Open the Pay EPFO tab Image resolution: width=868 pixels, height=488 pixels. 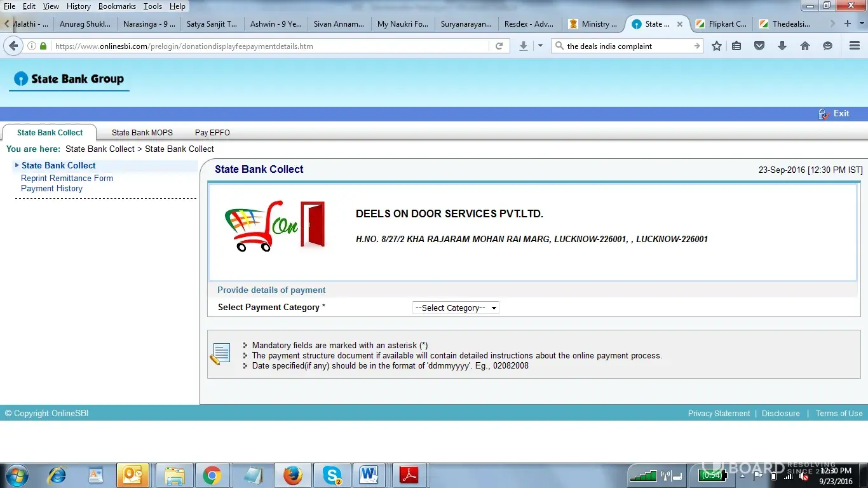tap(212, 133)
